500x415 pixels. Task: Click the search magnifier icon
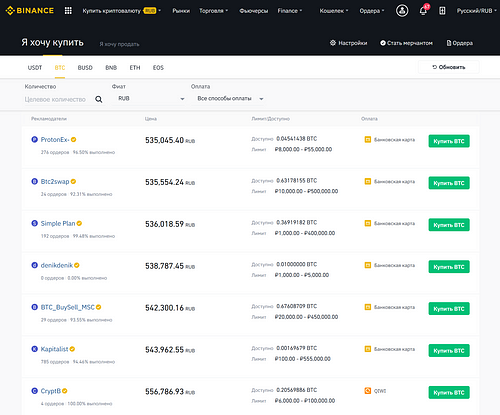[99, 99]
